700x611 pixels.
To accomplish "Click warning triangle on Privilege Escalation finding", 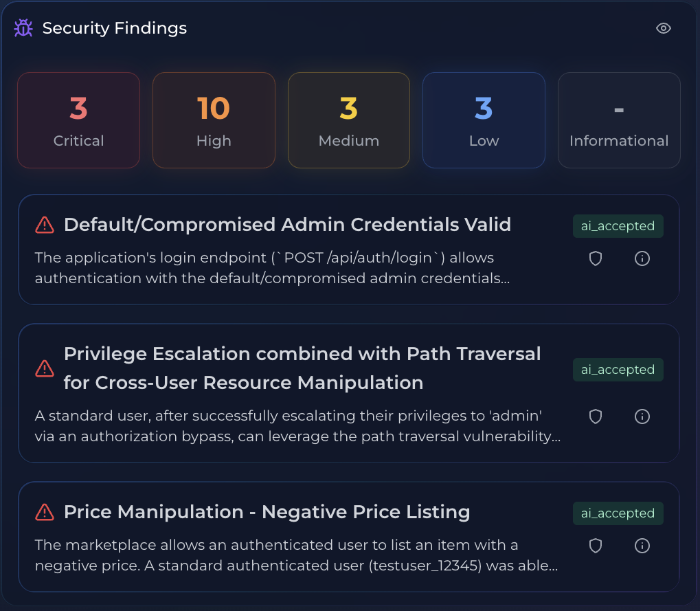I will point(45,368).
